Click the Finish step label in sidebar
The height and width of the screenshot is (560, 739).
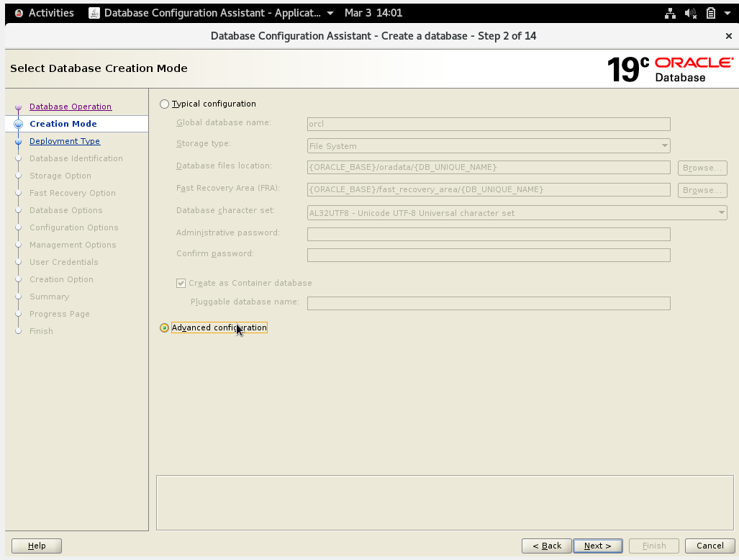pos(41,331)
